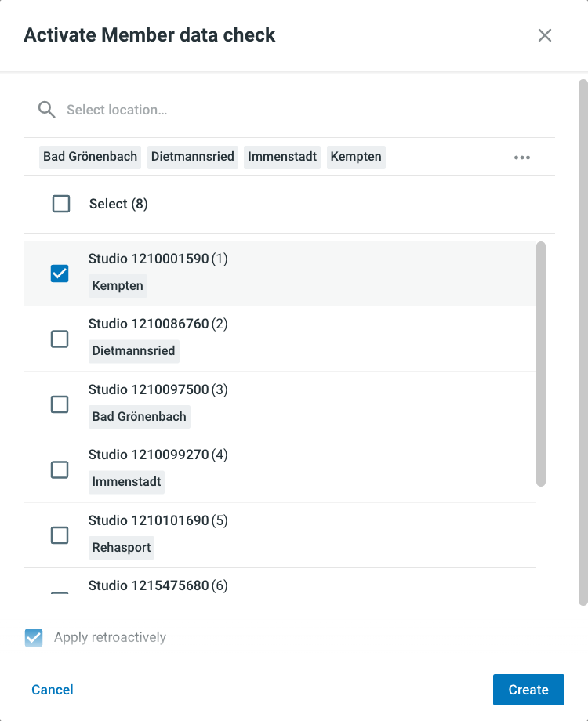588x721 pixels.
Task: Select the Studio 1210097500 (3) label
Action: pyautogui.click(x=158, y=390)
